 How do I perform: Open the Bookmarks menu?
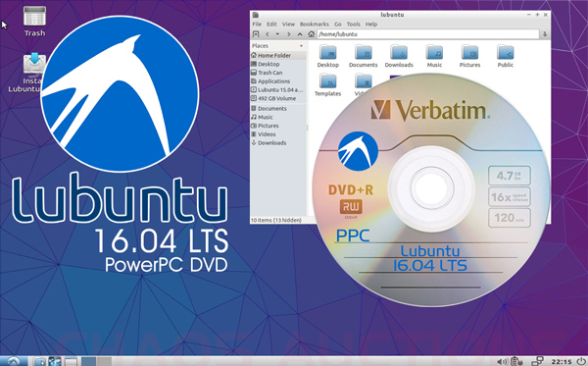click(315, 24)
